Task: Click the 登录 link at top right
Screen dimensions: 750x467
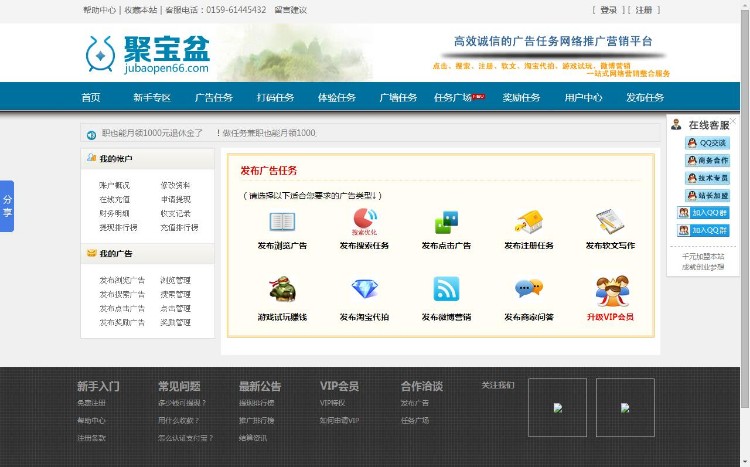Action: point(608,10)
